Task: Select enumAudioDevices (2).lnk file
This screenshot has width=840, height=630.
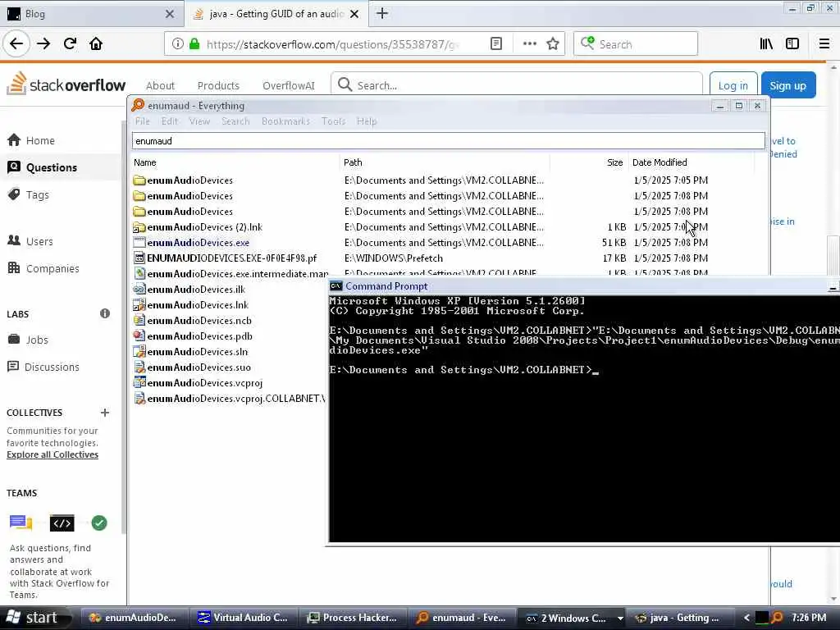Action: click(x=204, y=227)
